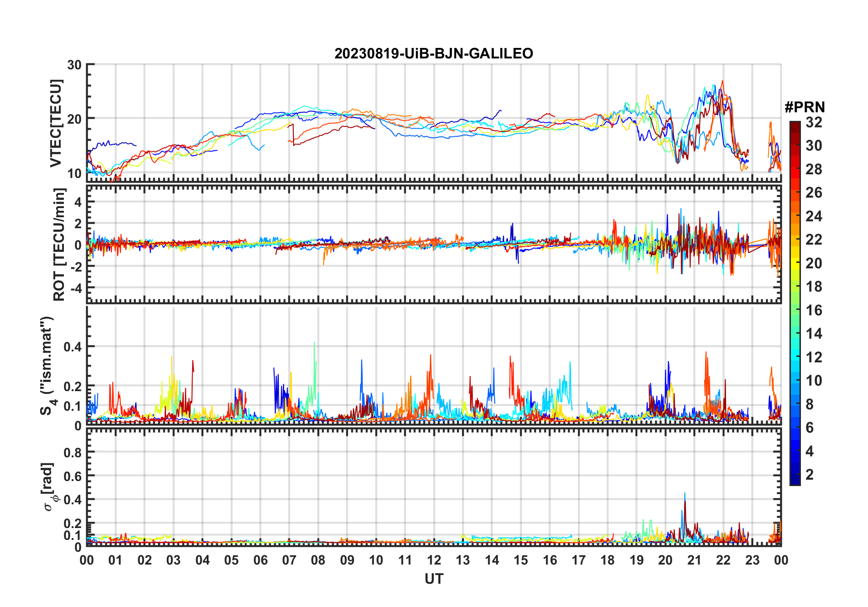Click the x-axis tick label 22

723,560
